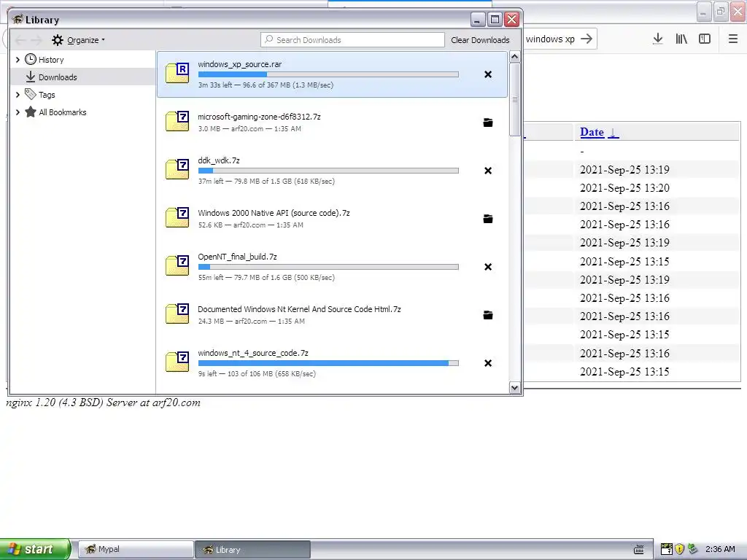This screenshot has height=560, width=747.
Task: Click the 2021-Sep-25 13:20 date cell
Action: [x=624, y=188]
